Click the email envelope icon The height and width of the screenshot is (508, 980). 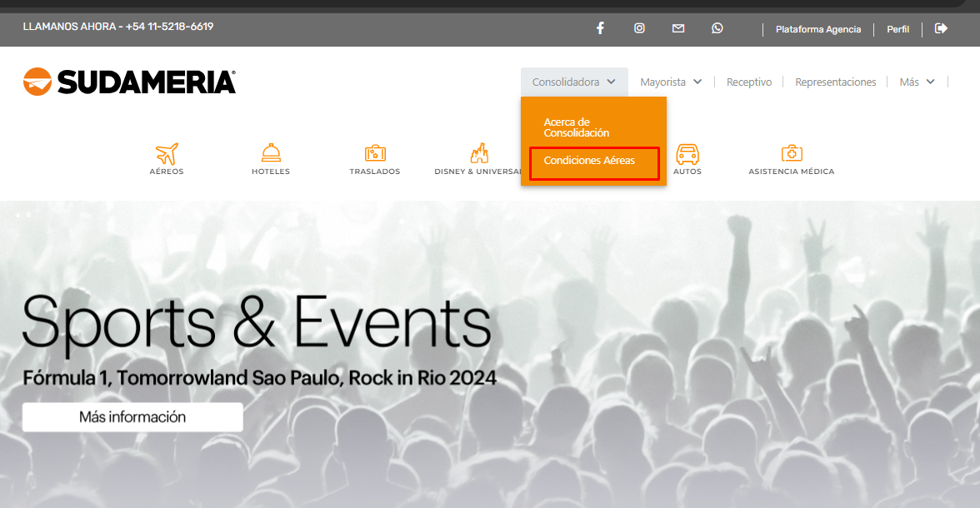point(678,28)
